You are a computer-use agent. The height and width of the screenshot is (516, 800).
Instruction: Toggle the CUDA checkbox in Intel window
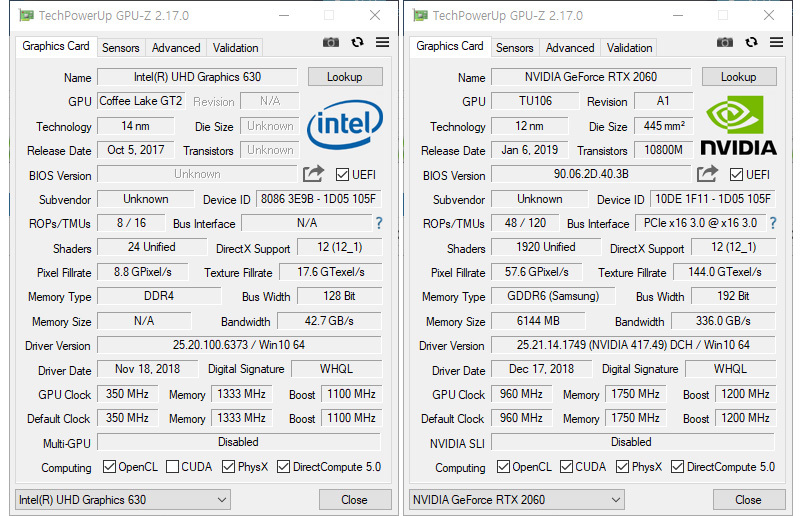173,467
